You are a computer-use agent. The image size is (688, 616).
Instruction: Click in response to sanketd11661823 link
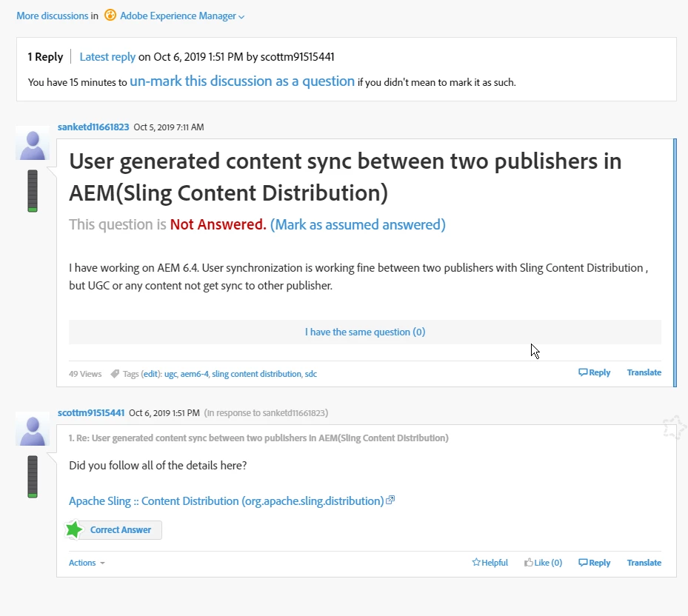click(266, 413)
